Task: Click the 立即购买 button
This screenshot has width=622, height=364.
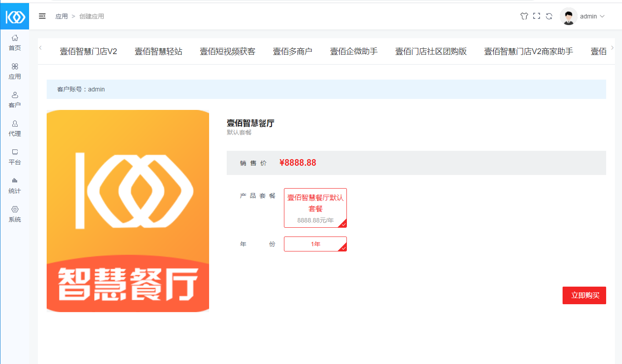Action: coord(584,295)
